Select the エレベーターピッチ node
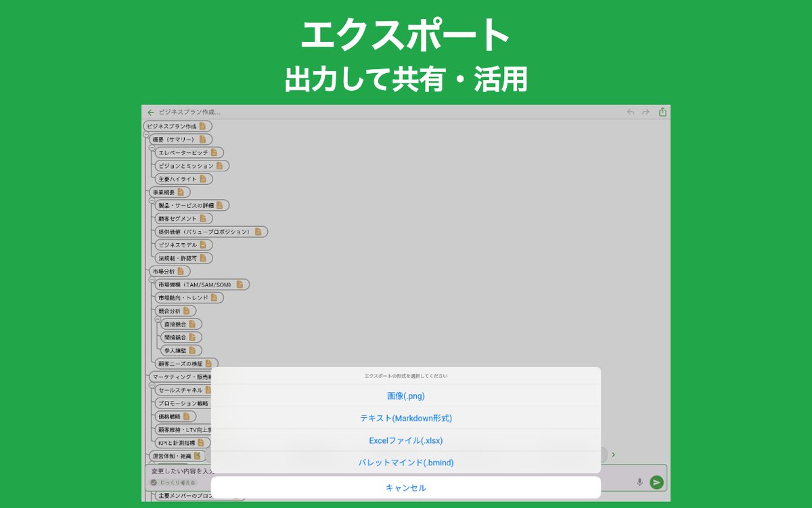 click(189, 152)
